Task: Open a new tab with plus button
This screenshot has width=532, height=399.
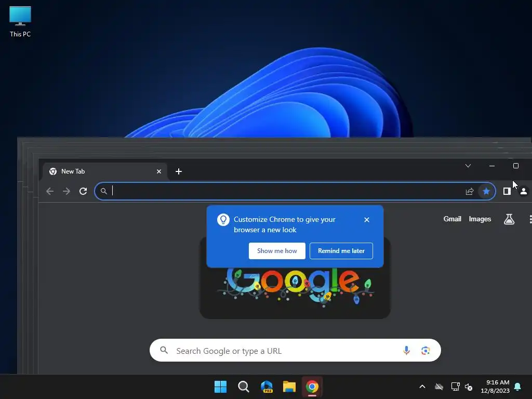Action: click(x=179, y=171)
